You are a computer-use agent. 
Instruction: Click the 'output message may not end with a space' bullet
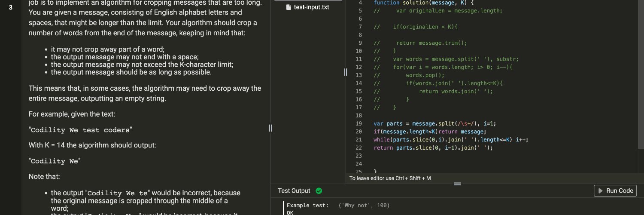tap(125, 57)
